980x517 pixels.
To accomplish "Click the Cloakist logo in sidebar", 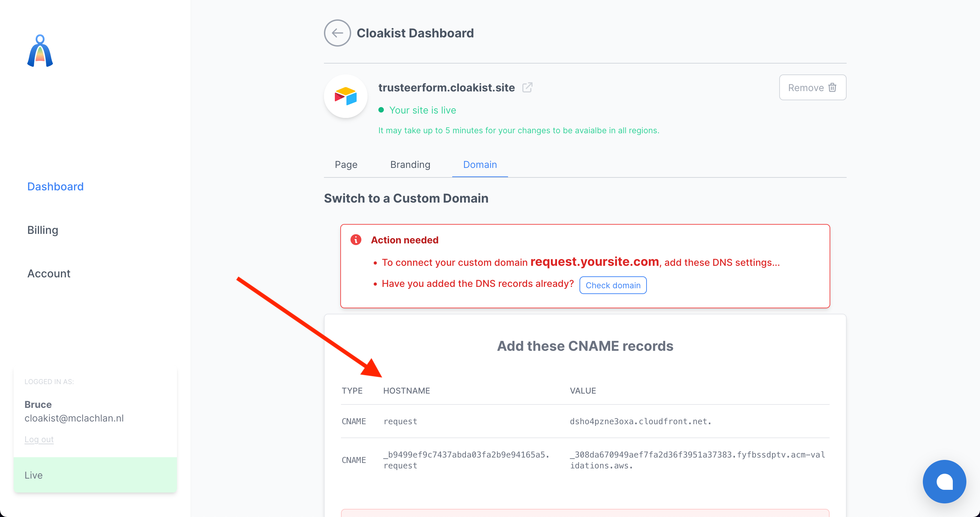I will pyautogui.click(x=40, y=51).
